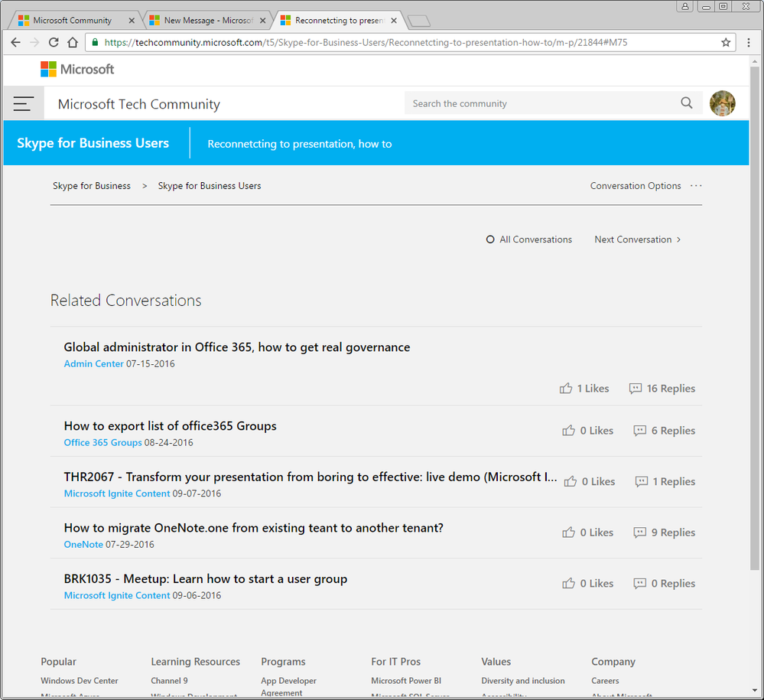
Task: Close the Microsoft Community tab
Action: coord(131,21)
